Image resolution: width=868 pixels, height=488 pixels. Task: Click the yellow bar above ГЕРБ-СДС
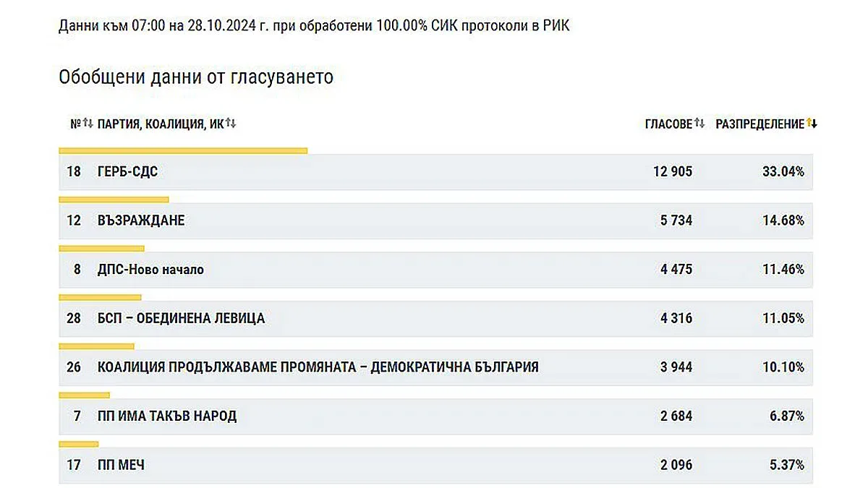pos(183,150)
